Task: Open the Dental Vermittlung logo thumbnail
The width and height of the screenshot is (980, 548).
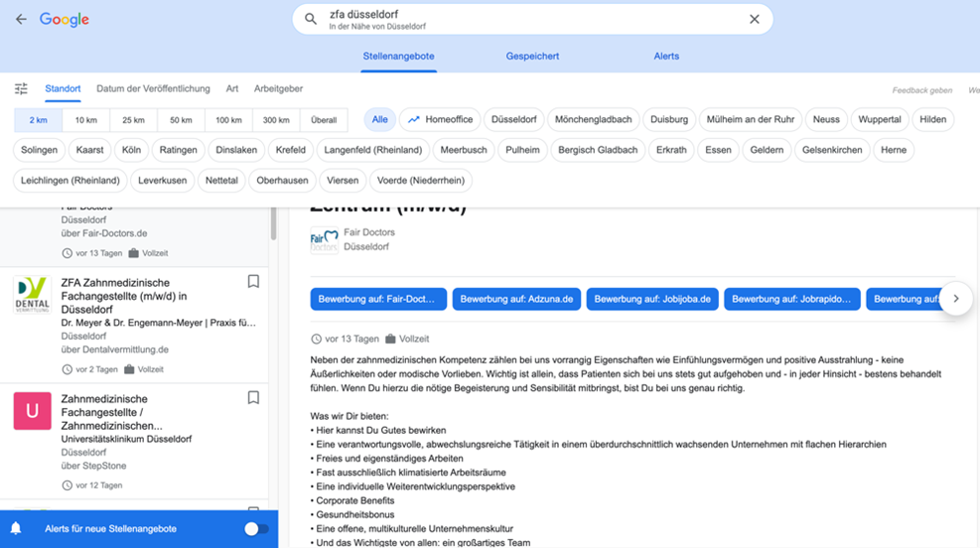Action: (x=32, y=295)
